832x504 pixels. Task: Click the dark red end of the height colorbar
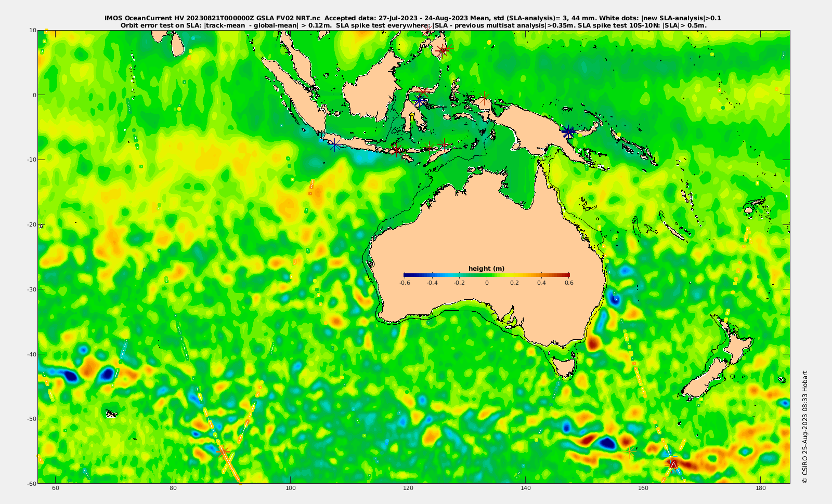click(x=567, y=275)
